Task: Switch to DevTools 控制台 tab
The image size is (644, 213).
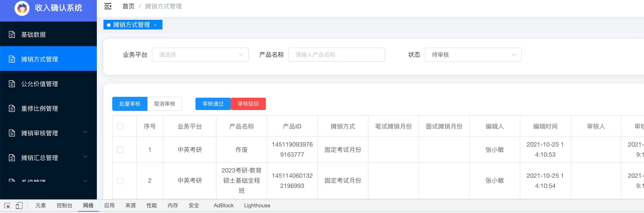Action: (x=64, y=206)
